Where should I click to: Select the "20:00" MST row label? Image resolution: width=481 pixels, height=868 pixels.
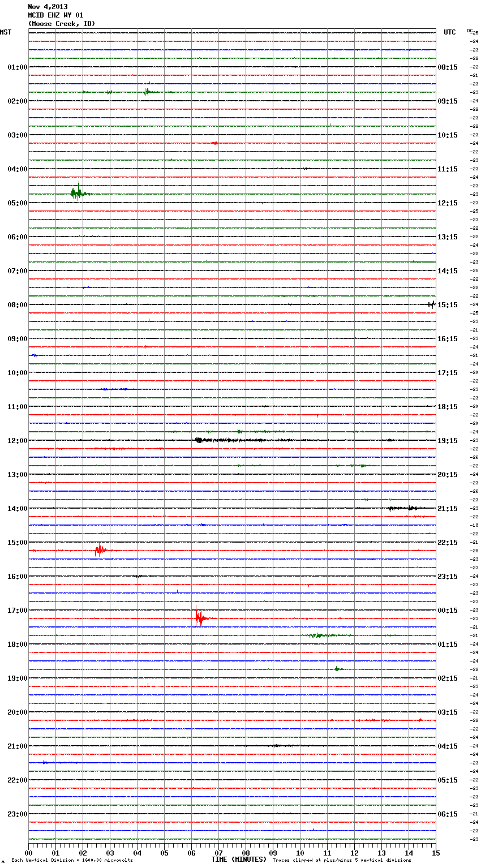point(18,712)
